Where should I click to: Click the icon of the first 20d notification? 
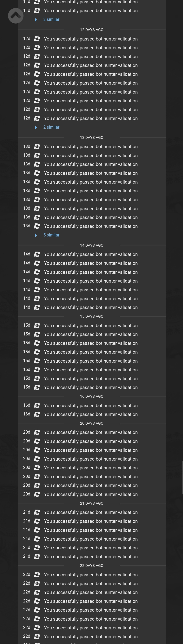pos(37,432)
